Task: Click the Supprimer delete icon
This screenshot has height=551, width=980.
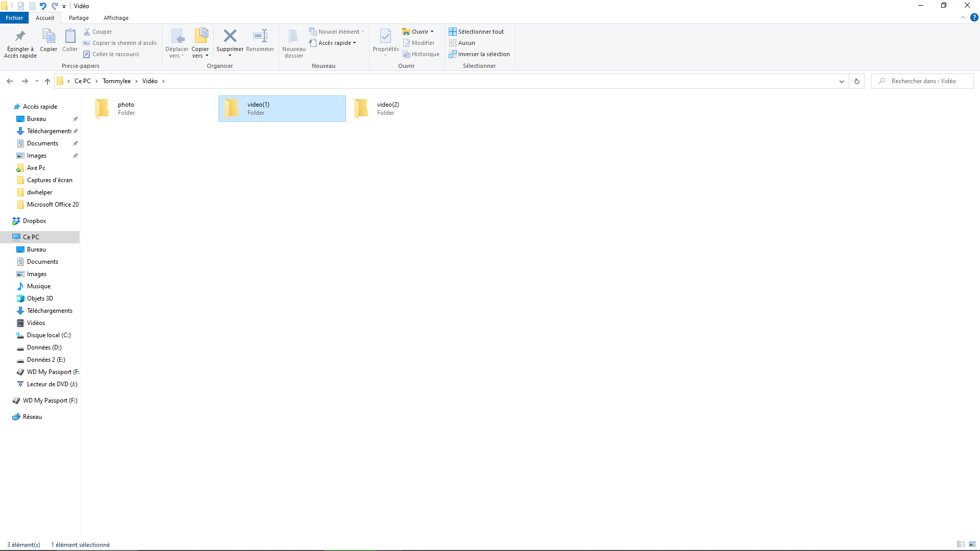Action: point(230,36)
